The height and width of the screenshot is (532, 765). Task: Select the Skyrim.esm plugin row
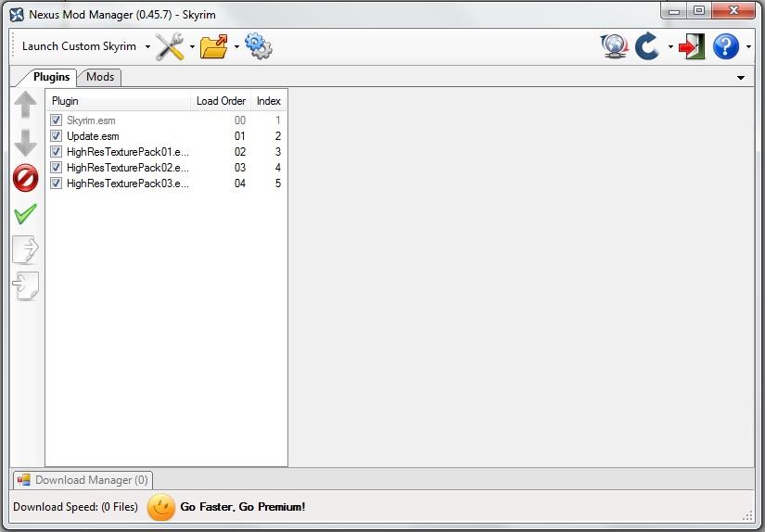(x=166, y=120)
